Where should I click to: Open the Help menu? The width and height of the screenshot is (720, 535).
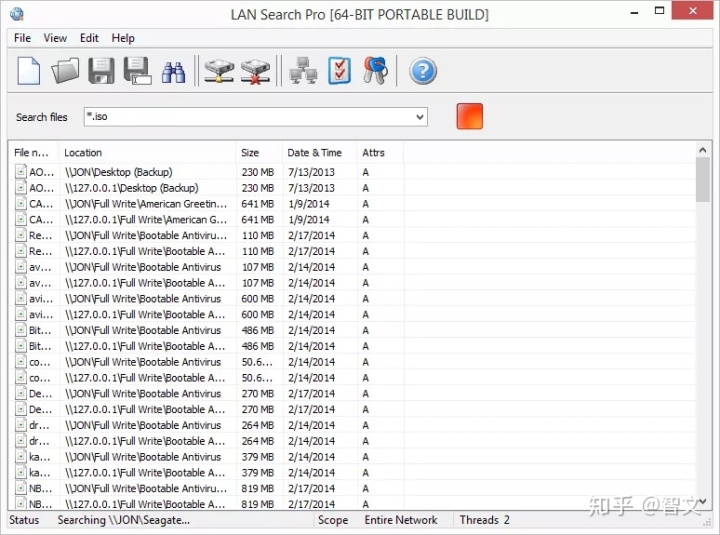[123, 38]
